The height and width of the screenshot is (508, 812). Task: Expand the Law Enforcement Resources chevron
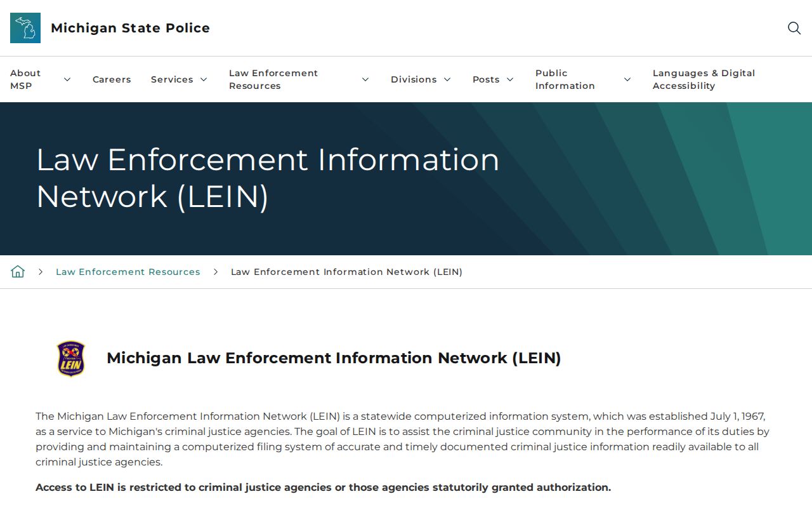[x=365, y=79]
